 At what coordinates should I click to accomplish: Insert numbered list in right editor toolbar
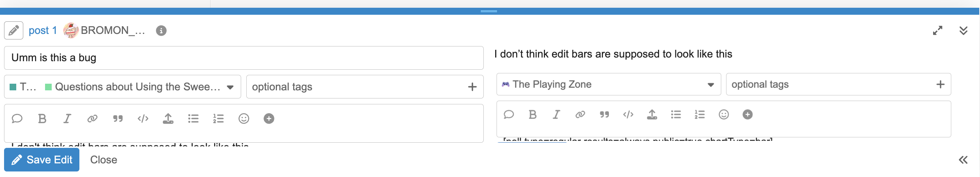click(x=700, y=115)
